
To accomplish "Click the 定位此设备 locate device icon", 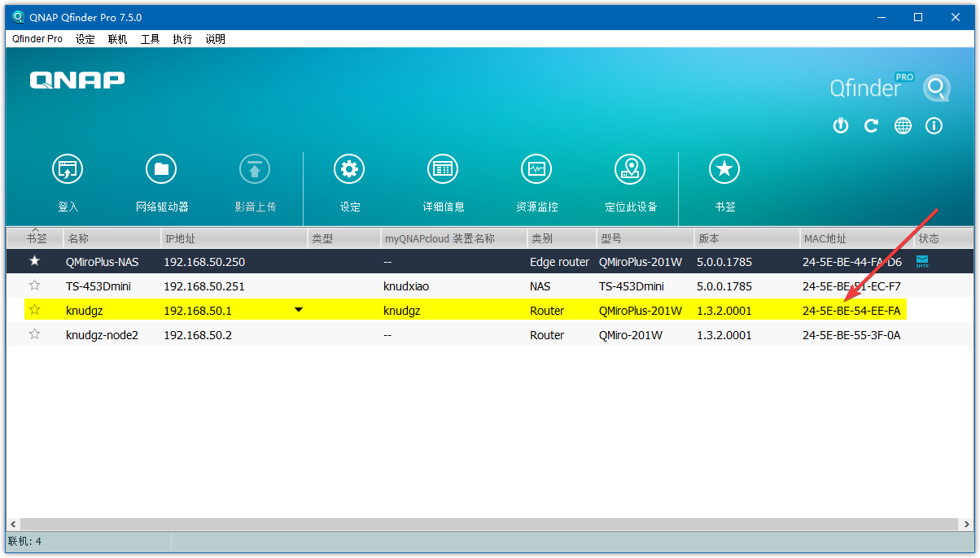I will click(630, 169).
